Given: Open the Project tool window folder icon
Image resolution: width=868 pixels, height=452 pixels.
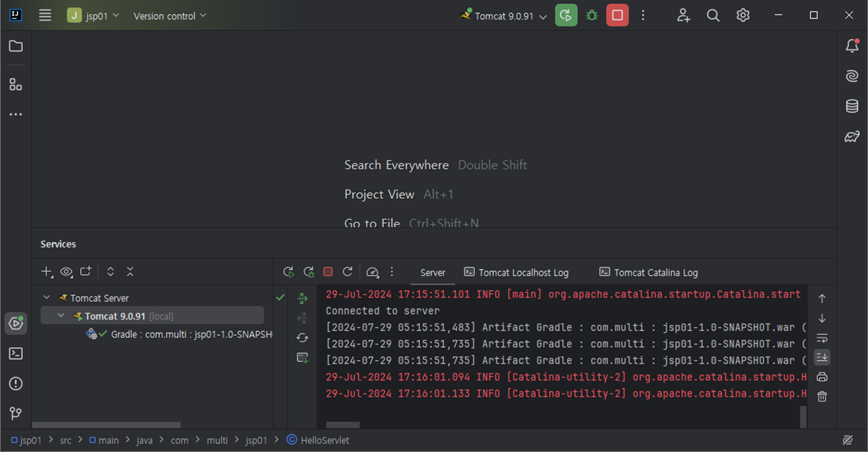Looking at the screenshot, I should 16,46.
